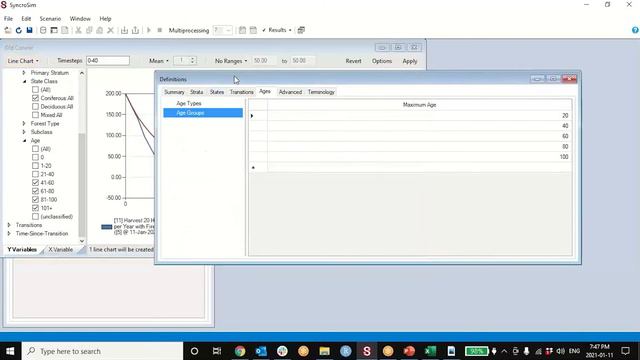Check the Deciduous:All checkbox
Image resolution: width=640 pixels, height=360 pixels.
[x=36, y=107]
